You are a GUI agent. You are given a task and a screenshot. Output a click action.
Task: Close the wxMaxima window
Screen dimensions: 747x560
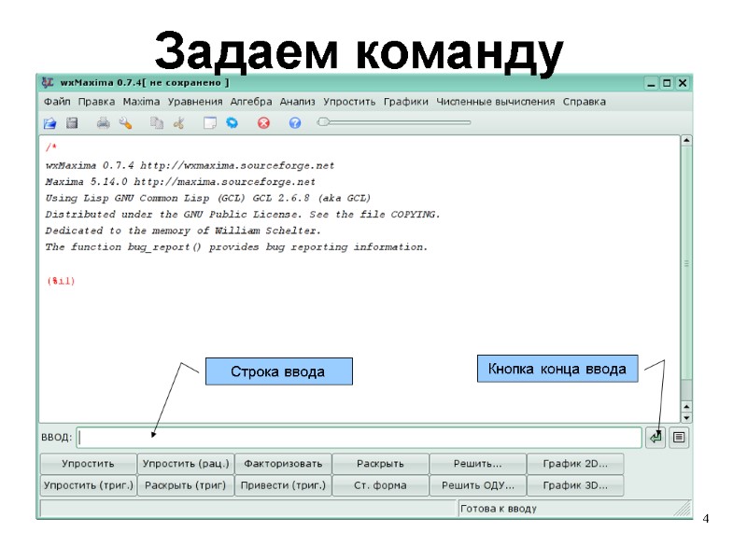pos(683,83)
